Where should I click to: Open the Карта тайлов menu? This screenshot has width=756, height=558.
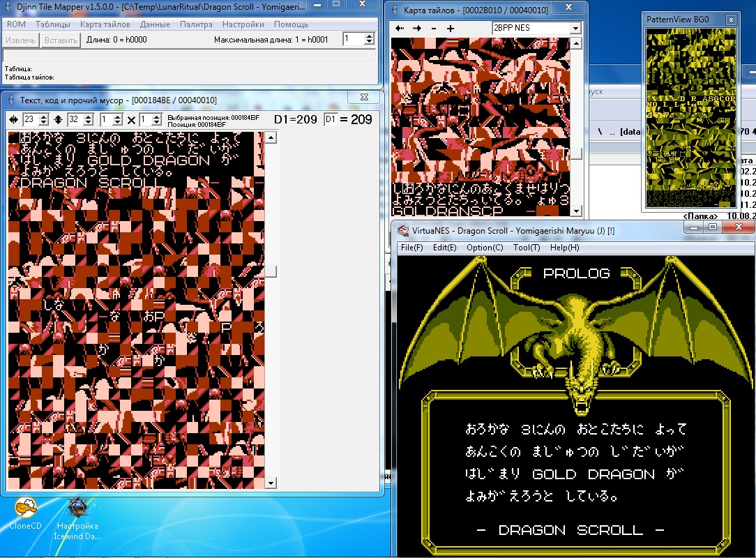click(105, 24)
